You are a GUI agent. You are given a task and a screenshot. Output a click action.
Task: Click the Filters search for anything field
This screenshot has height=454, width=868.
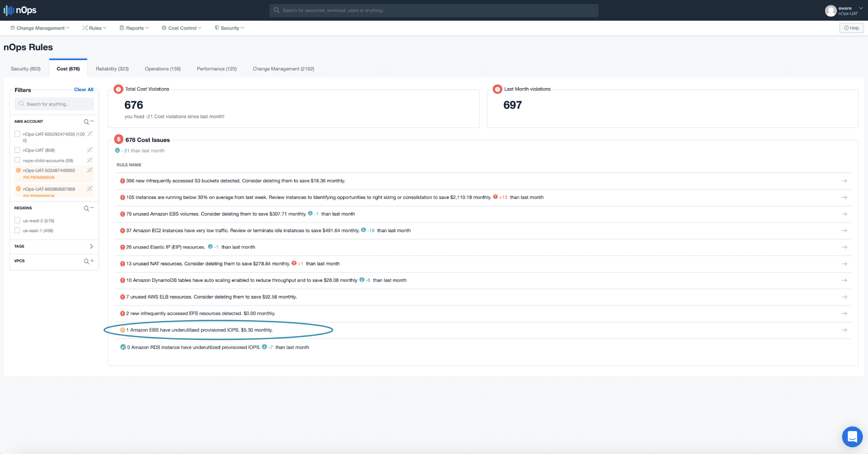[54, 104]
